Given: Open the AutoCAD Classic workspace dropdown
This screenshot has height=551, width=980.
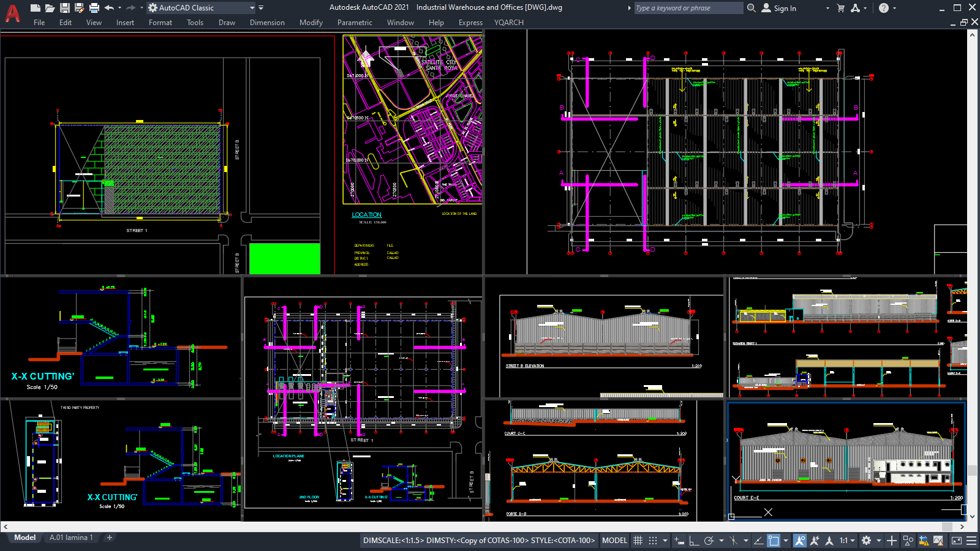Looking at the screenshot, I should click(202, 8).
